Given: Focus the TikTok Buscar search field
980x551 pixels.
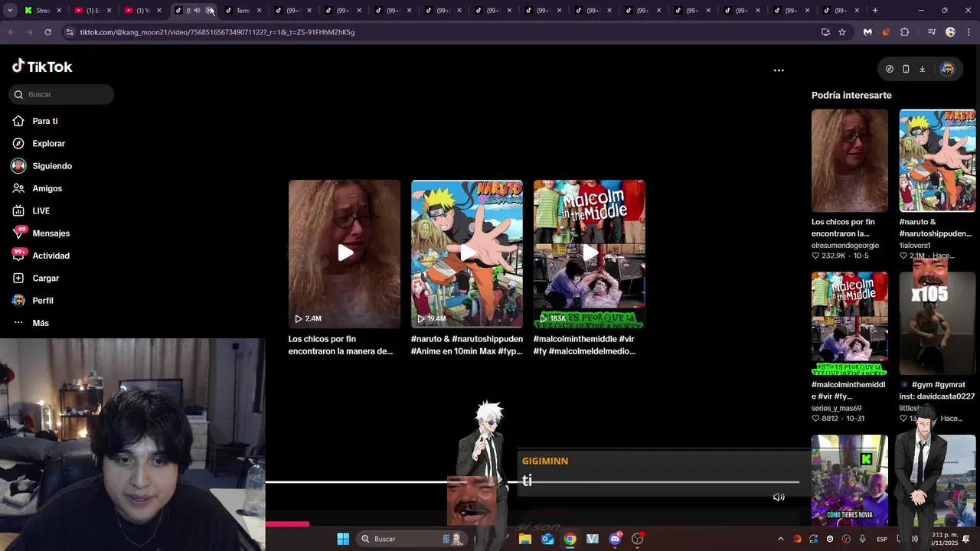Looking at the screenshot, I should (61, 94).
